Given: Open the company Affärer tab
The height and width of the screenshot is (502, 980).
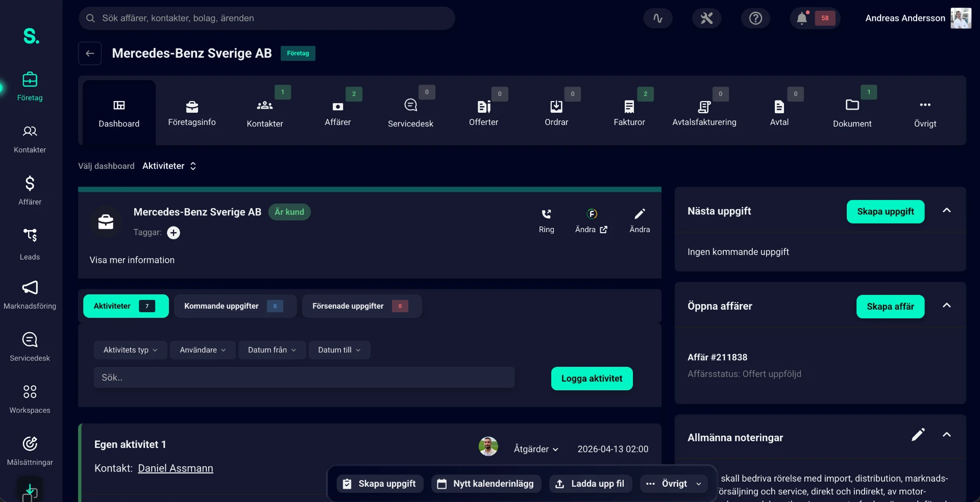Looking at the screenshot, I should pos(338,113).
